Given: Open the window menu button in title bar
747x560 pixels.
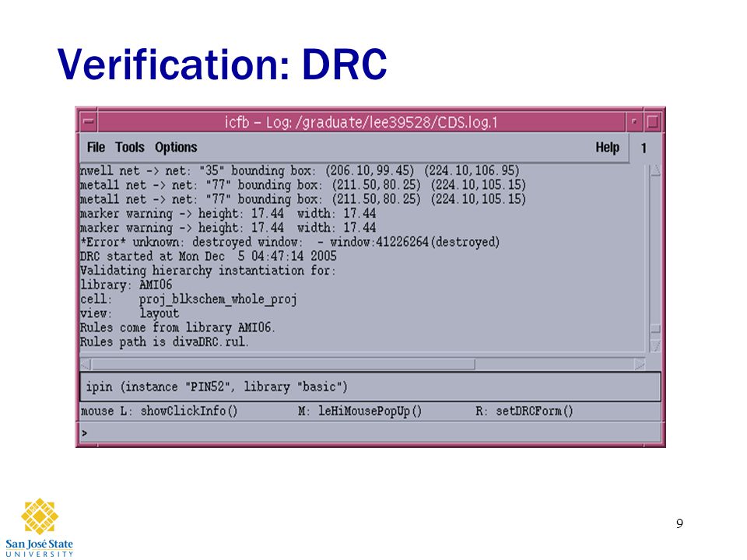Looking at the screenshot, I should [88, 121].
